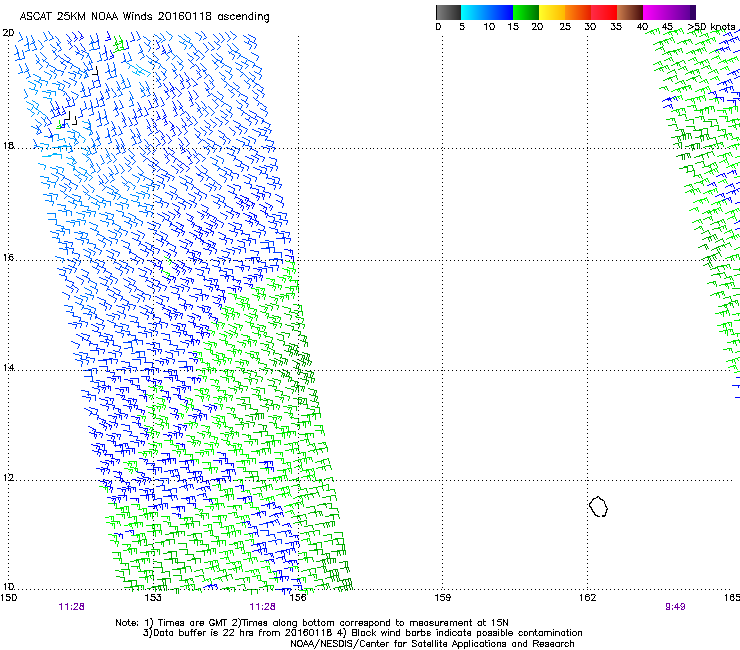Viewport: 740px width, 650px height.
Task: Click the longitude label 150
Action: point(8,598)
